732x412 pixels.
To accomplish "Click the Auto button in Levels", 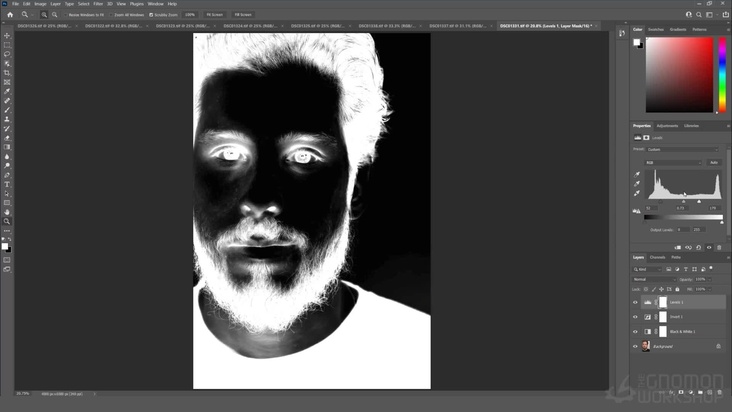I will (714, 163).
